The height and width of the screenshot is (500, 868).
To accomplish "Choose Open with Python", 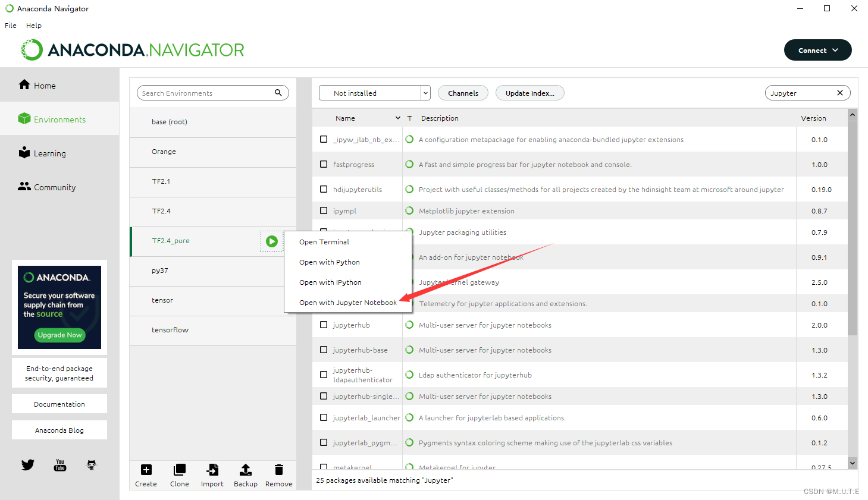I will 348,262.
